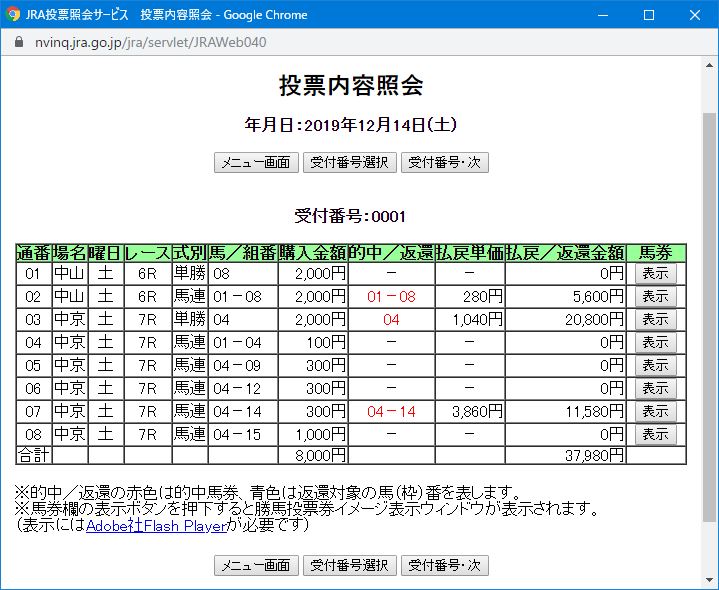Click the scrollbar down arrow
The height and width of the screenshot is (590, 719).
[709, 582]
